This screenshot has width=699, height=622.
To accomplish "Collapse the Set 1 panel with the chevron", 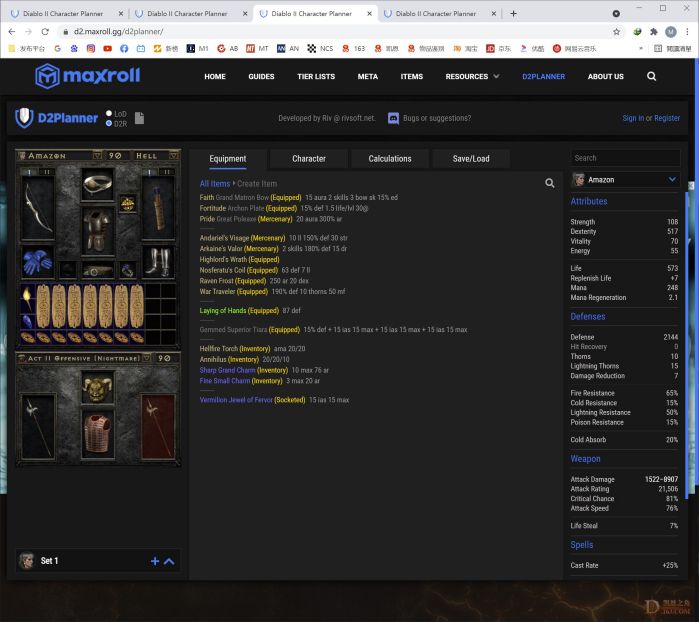I will [x=169, y=561].
